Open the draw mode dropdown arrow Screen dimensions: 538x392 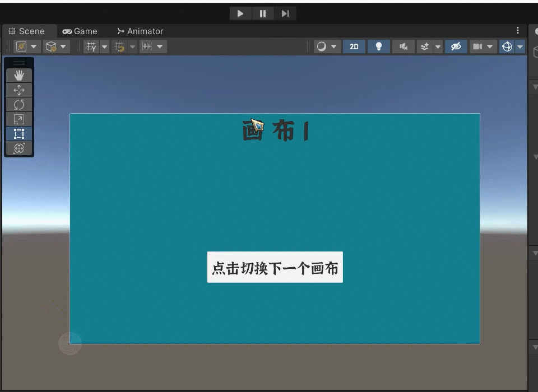(x=334, y=46)
